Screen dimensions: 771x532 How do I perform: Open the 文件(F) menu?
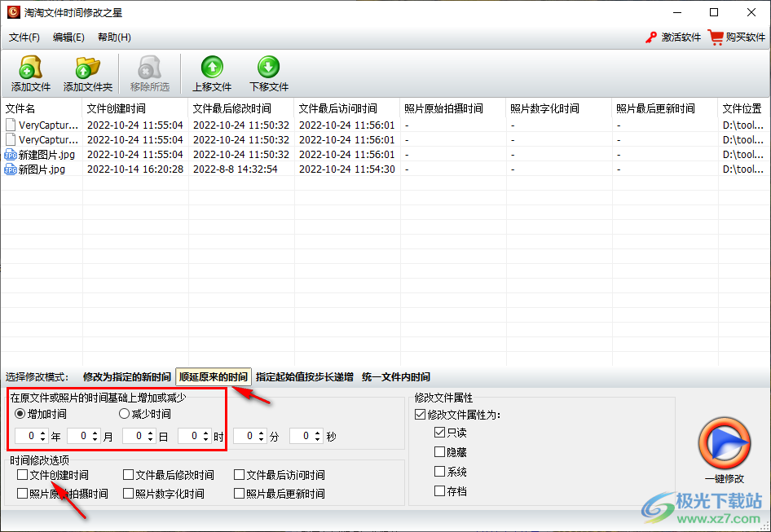(24, 37)
